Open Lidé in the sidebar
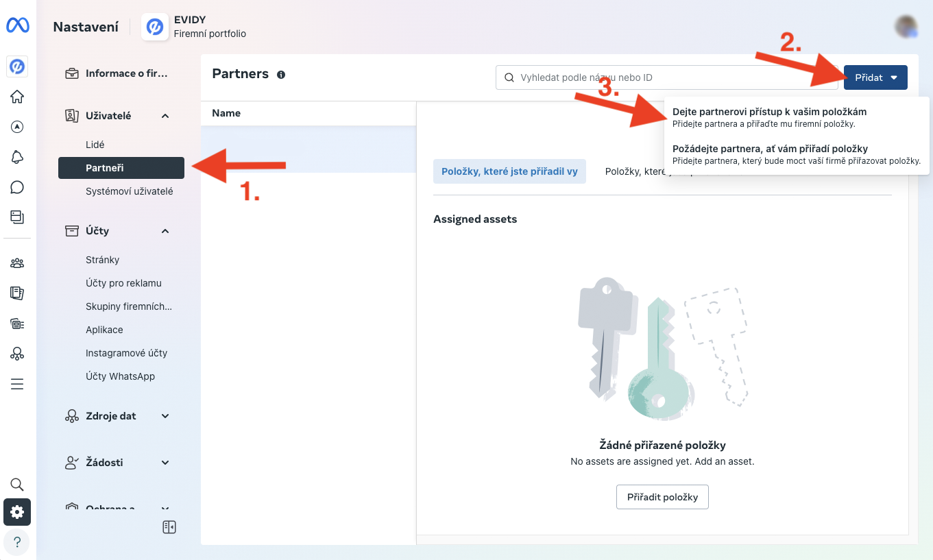The image size is (933, 560). (x=95, y=145)
